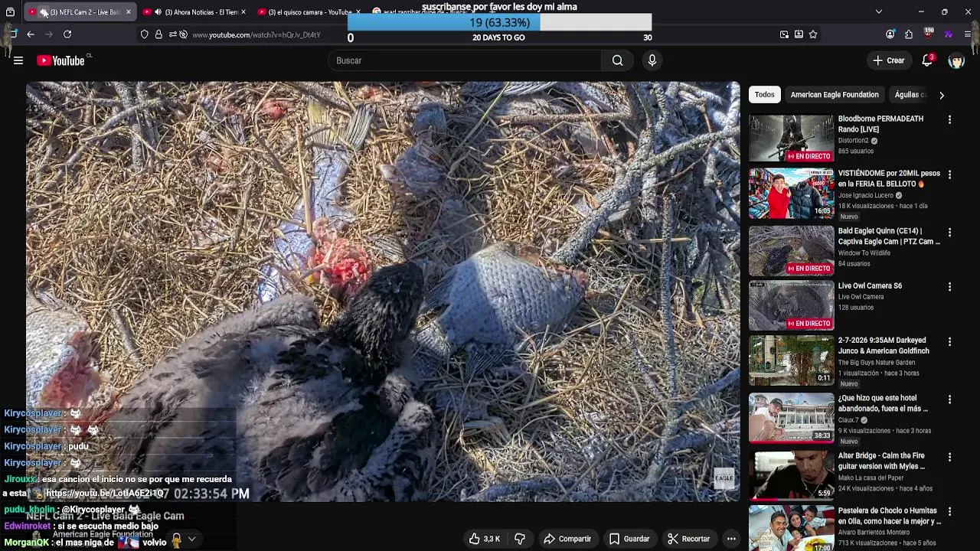Open options menu for hotel abandonado video

tap(949, 399)
